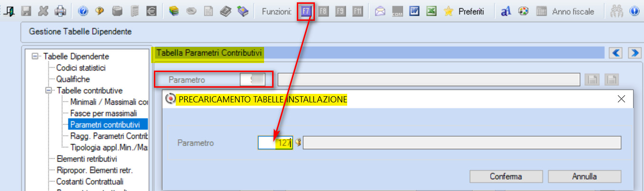
Task: Click the document page icon
Action: [x=208, y=10]
